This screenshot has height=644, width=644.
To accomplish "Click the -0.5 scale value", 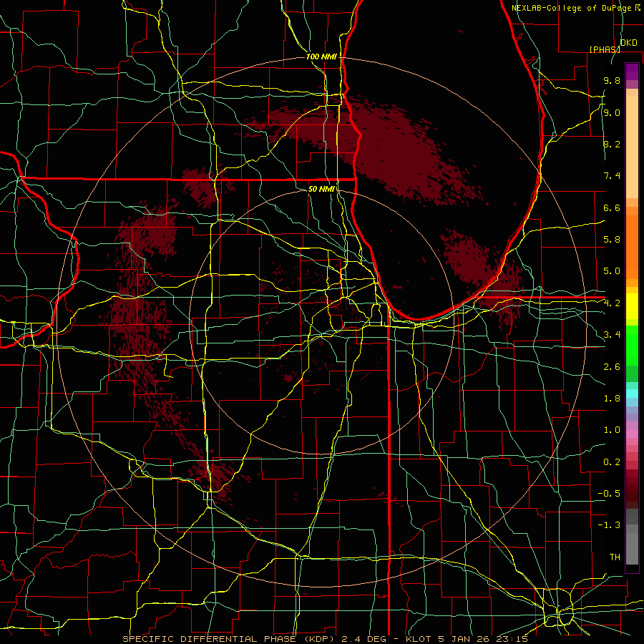I will click(x=609, y=494).
